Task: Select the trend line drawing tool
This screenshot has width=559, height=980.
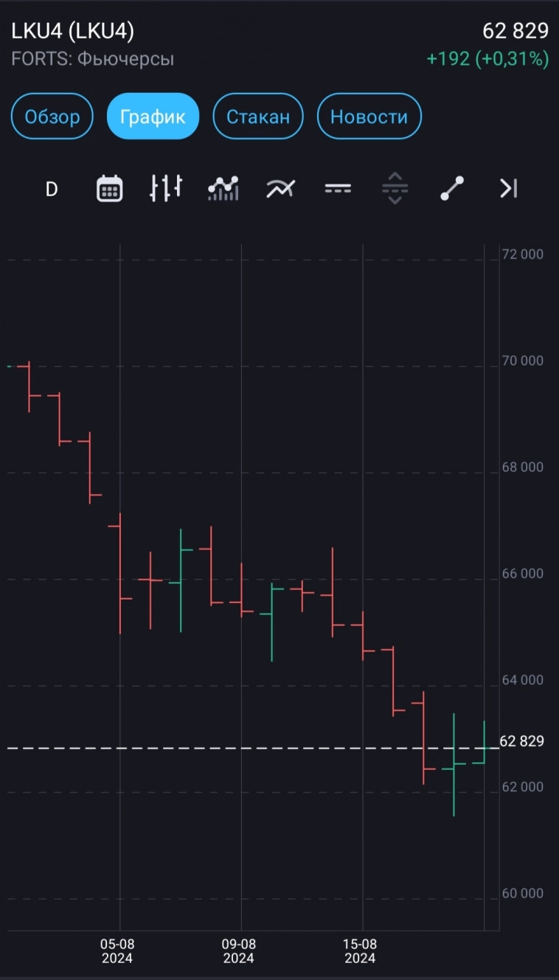Action: click(452, 189)
